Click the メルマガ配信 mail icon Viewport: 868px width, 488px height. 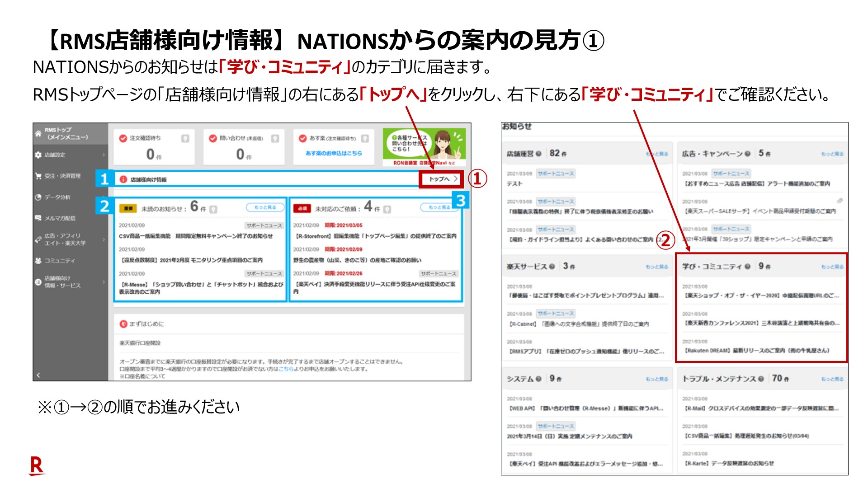(x=38, y=218)
